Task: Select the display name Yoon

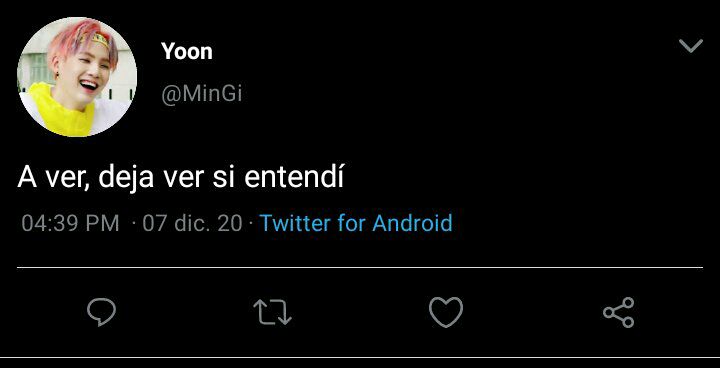Action: (x=187, y=51)
